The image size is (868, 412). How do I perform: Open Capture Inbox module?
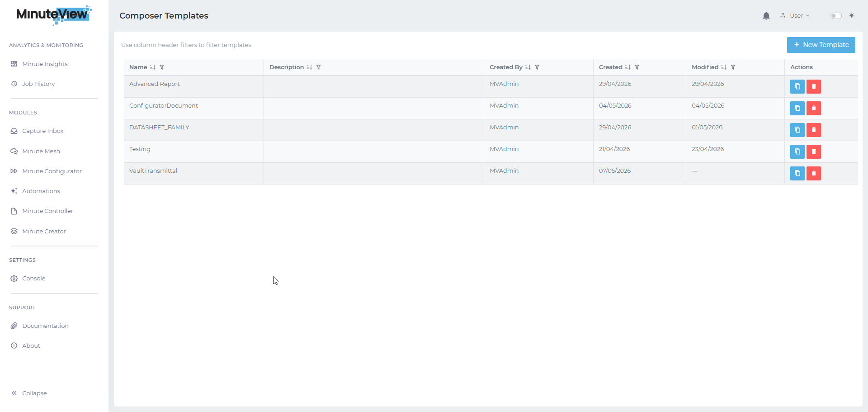pos(37,131)
